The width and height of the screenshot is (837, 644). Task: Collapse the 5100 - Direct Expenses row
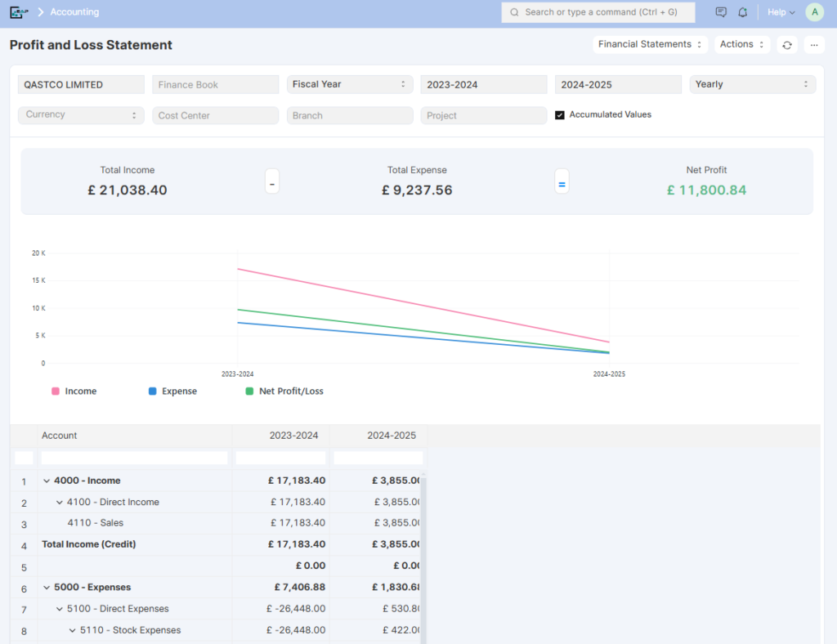[59, 609]
